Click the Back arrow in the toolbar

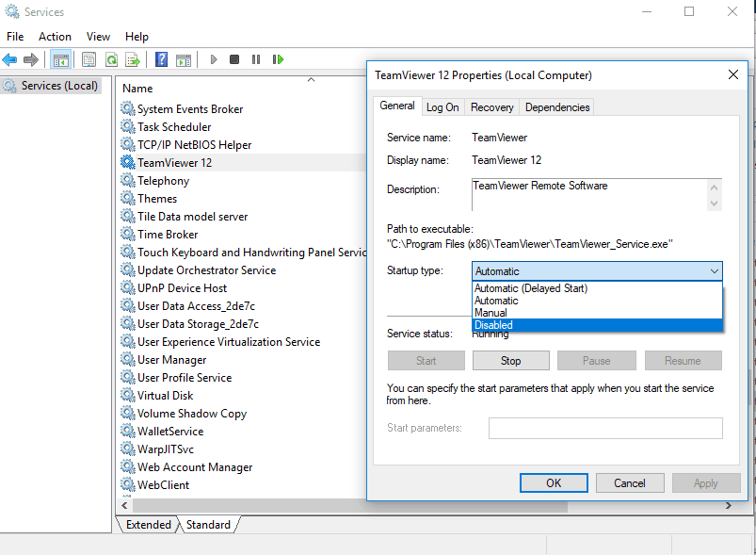click(x=10, y=59)
